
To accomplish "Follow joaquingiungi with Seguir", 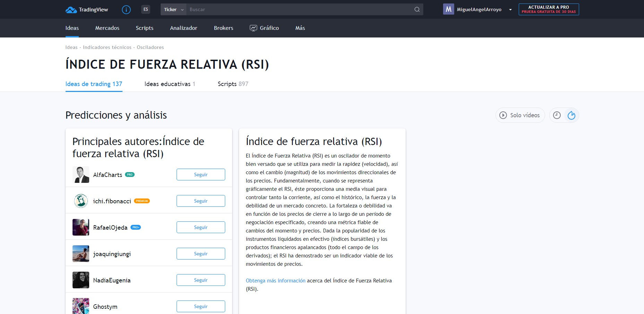I will coord(201,254).
